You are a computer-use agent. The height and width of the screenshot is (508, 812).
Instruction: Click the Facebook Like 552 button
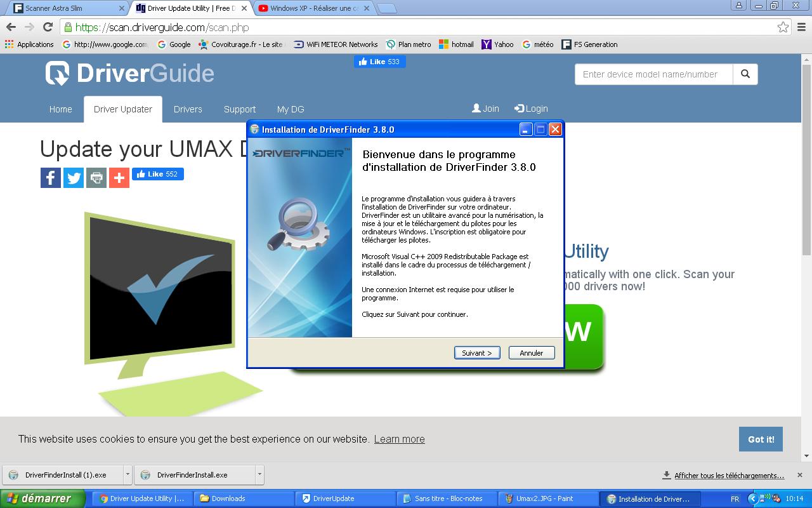pyautogui.click(x=158, y=174)
